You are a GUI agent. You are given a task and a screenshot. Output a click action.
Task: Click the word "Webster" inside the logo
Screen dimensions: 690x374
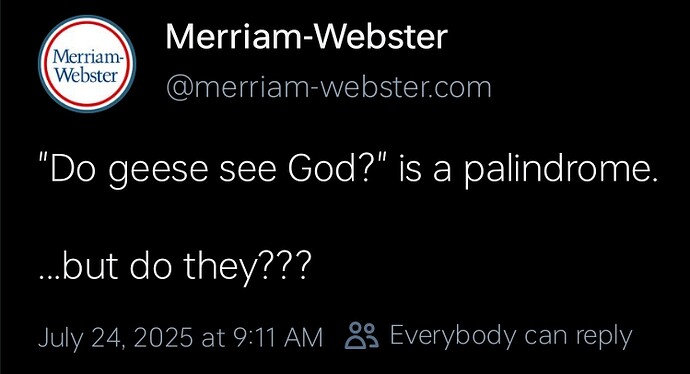[x=87, y=74]
